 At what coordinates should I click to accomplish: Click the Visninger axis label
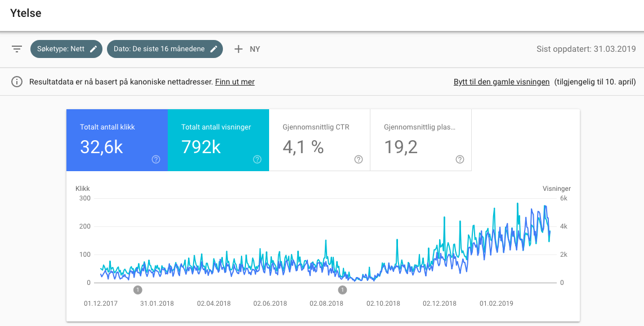[557, 189]
